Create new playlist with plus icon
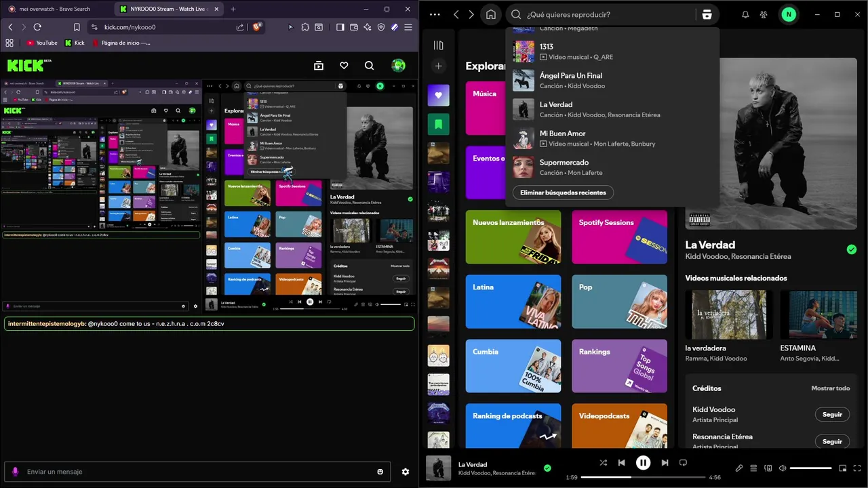Viewport: 868px width, 488px height. tap(439, 66)
